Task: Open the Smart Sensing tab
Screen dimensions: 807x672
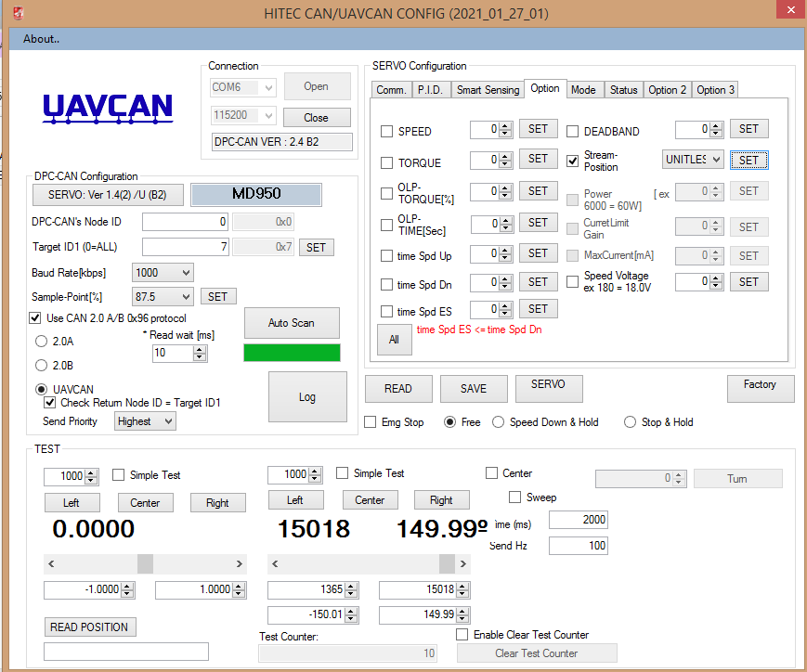Action: tap(488, 90)
